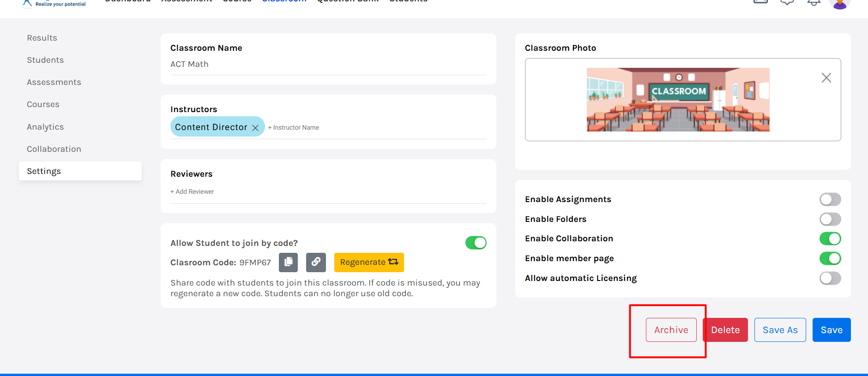This screenshot has height=376, width=868.
Task: Go to Analytics in the sidebar
Action: pos(45,127)
